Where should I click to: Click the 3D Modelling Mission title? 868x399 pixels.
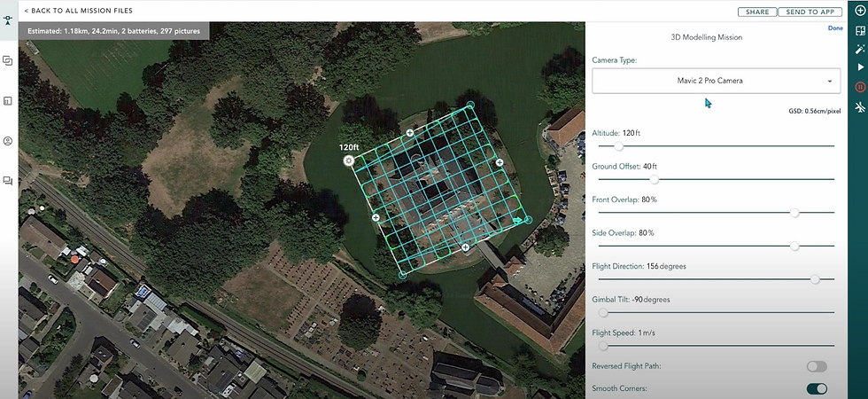[707, 37]
